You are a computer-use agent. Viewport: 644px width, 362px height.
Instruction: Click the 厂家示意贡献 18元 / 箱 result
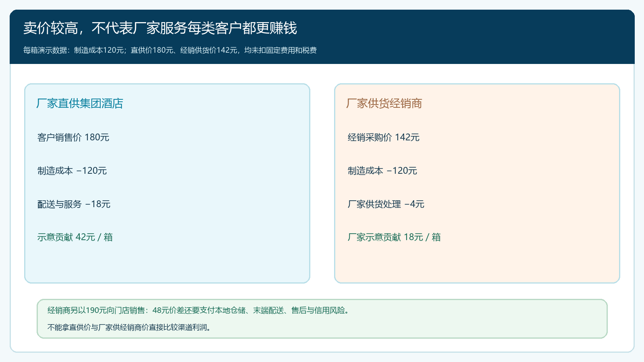(394, 237)
